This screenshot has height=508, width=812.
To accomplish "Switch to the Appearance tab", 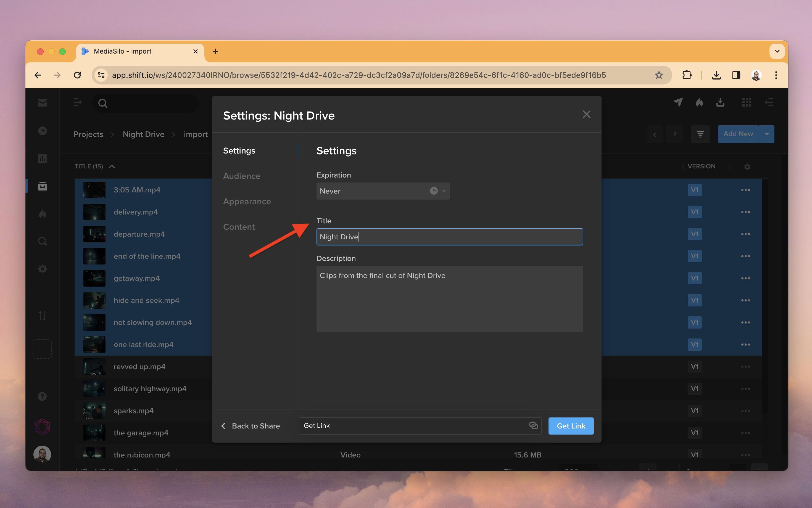I will [247, 202].
